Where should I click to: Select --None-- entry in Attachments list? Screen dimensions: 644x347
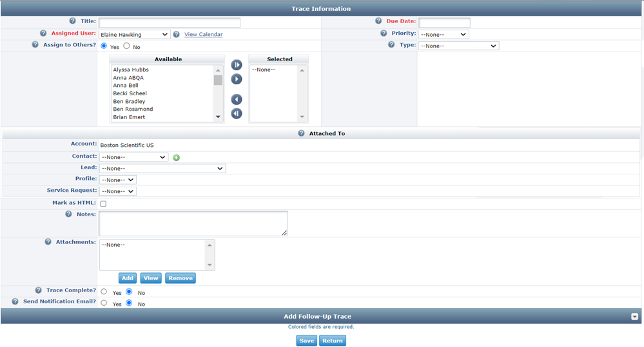[x=113, y=245]
